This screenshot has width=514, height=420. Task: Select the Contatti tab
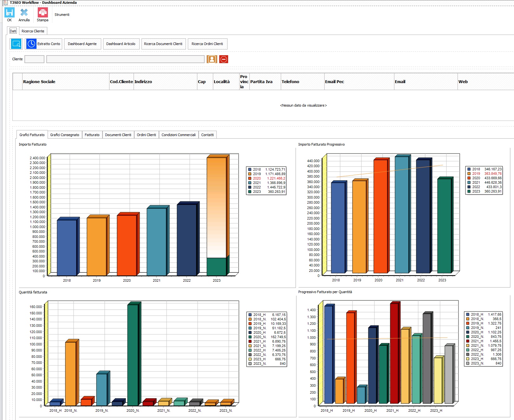208,135
